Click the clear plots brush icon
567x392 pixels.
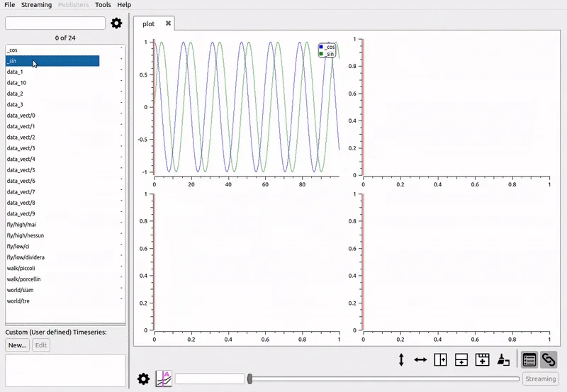503,360
